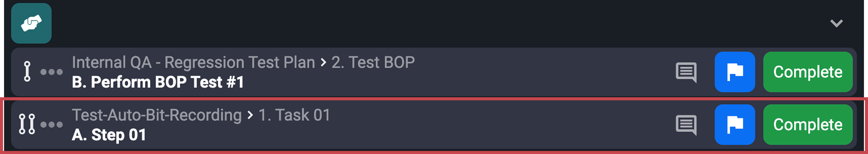Click breadcrumb arrow before '2. Test BOP'

coord(323,63)
